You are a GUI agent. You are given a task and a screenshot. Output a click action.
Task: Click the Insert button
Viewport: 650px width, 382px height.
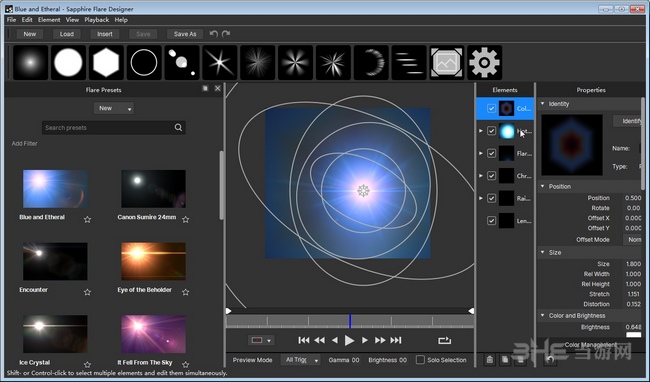click(x=104, y=34)
